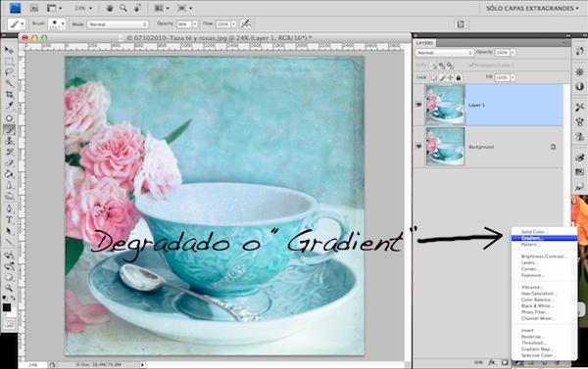The image size is (588, 369).
Task: Select the Brush tool in the toolbox
Action: pos(9,129)
